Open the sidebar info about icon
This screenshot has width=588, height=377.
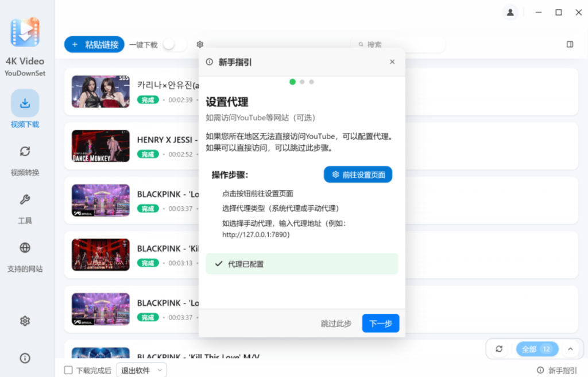(x=25, y=358)
